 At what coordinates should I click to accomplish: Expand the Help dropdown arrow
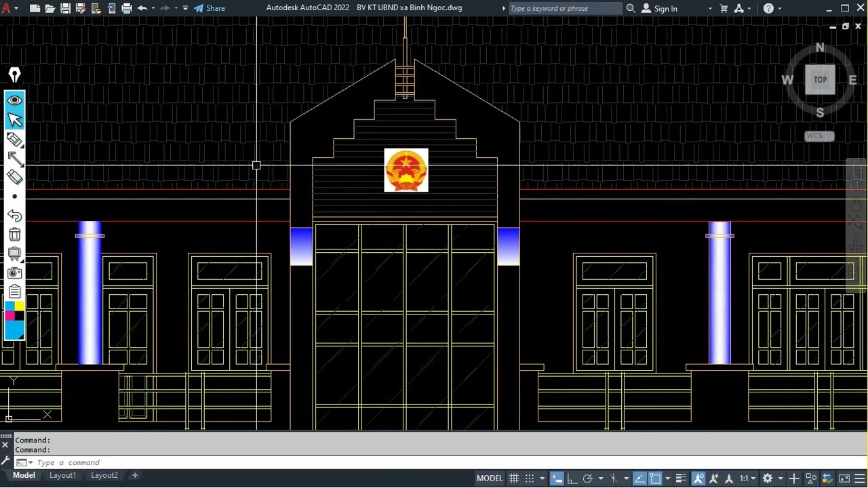click(x=780, y=8)
